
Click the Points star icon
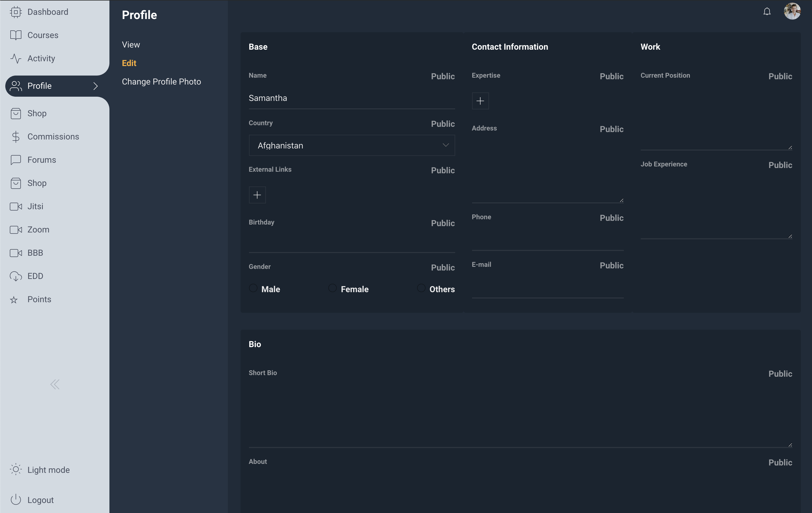click(14, 300)
